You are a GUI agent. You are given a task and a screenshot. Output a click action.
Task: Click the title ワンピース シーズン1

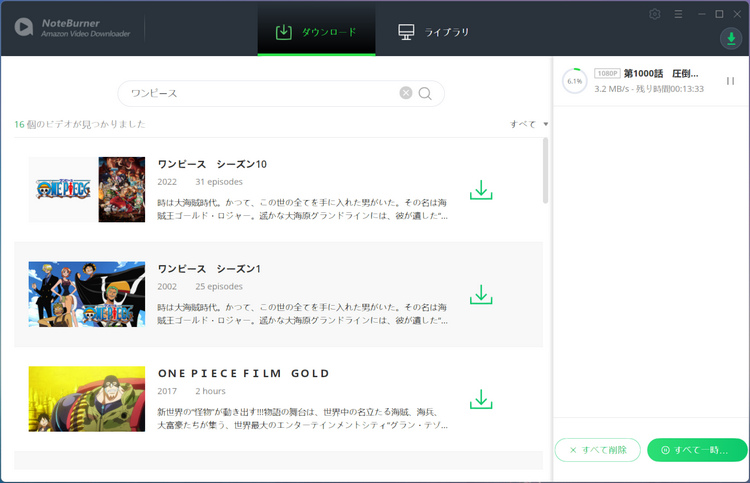point(209,269)
